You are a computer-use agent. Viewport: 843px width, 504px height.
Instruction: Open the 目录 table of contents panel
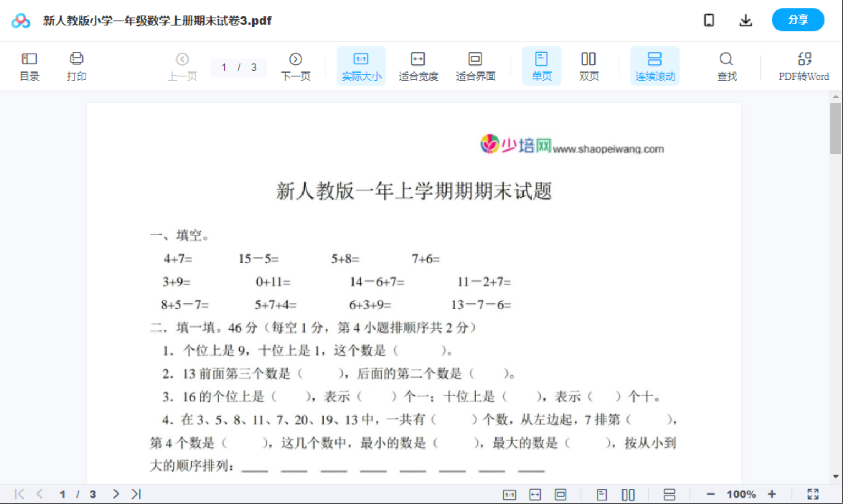click(29, 65)
